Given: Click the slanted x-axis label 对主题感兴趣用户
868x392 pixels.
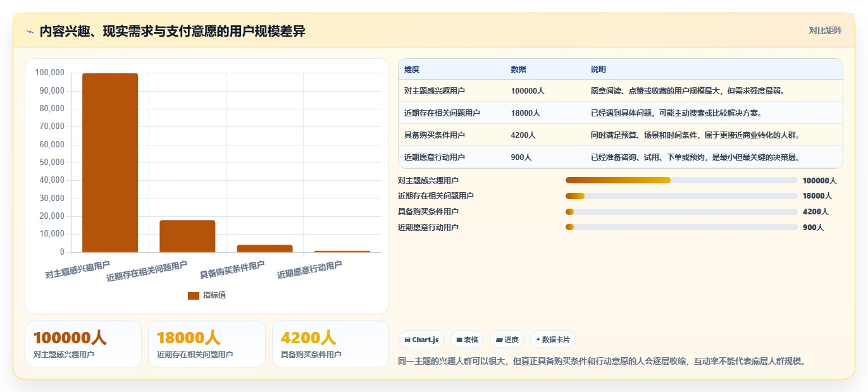Looking at the screenshot, I should [77, 270].
